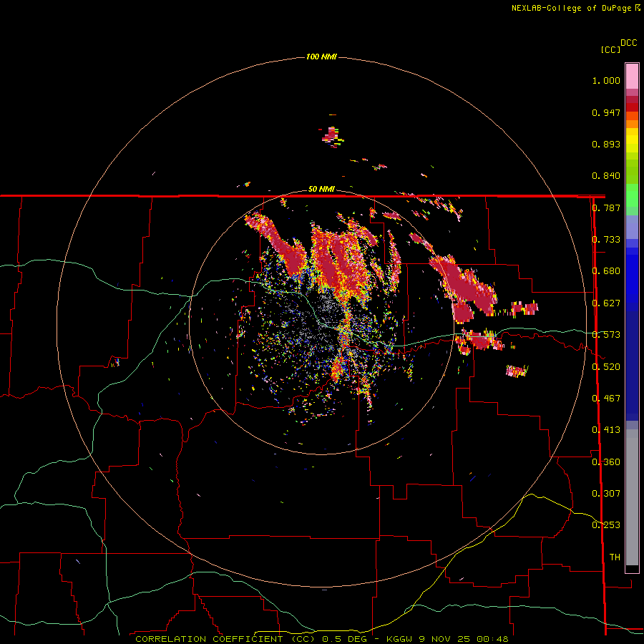Screen dimensions: 644x644
Task: Click the 0.627 scale value
Action: click(x=606, y=303)
